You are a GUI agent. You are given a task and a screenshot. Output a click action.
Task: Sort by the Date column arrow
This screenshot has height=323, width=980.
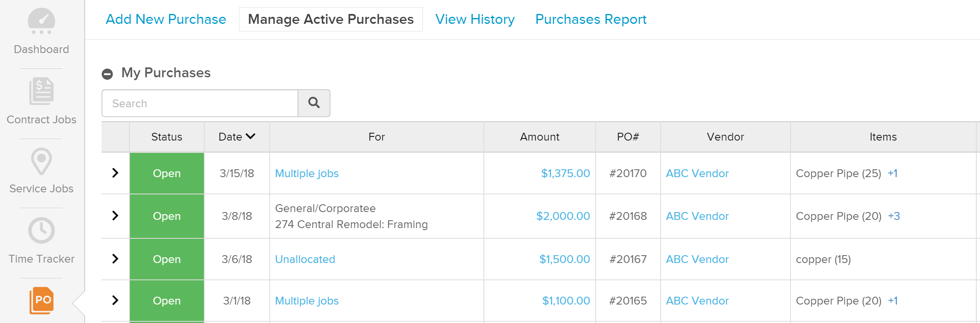(x=250, y=136)
